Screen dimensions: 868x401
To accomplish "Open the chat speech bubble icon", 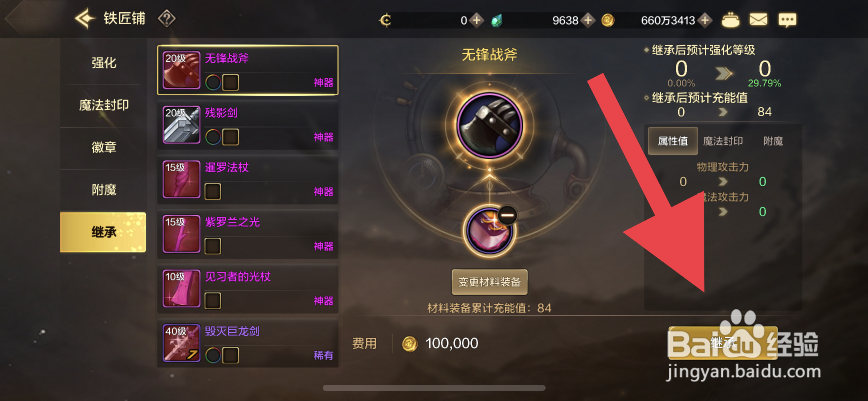I will tap(787, 20).
